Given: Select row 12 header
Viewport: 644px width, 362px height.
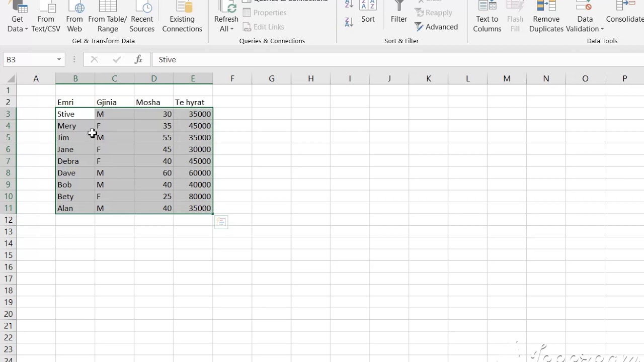Looking at the screenshot, I should click(x=8, y=220).
